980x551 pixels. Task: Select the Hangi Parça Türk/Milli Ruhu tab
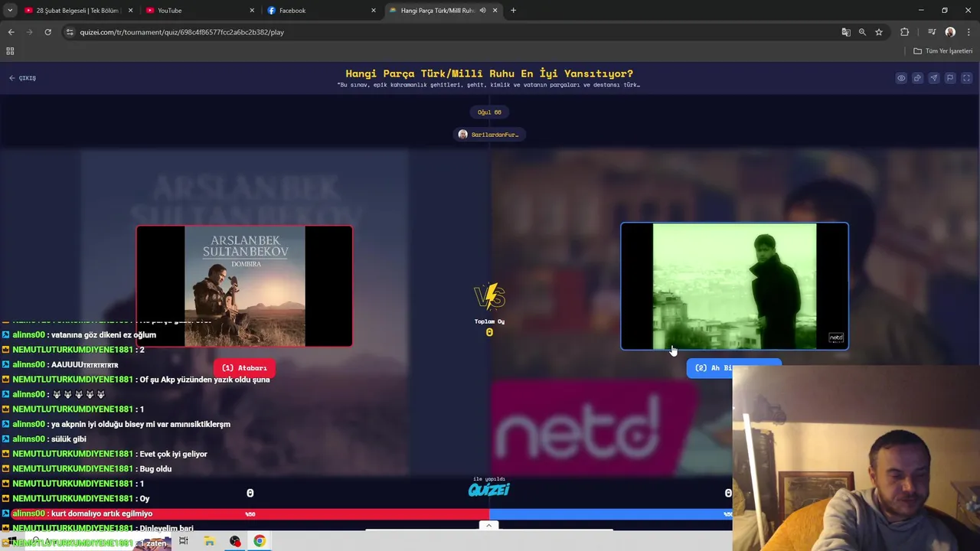coord(438,11)
